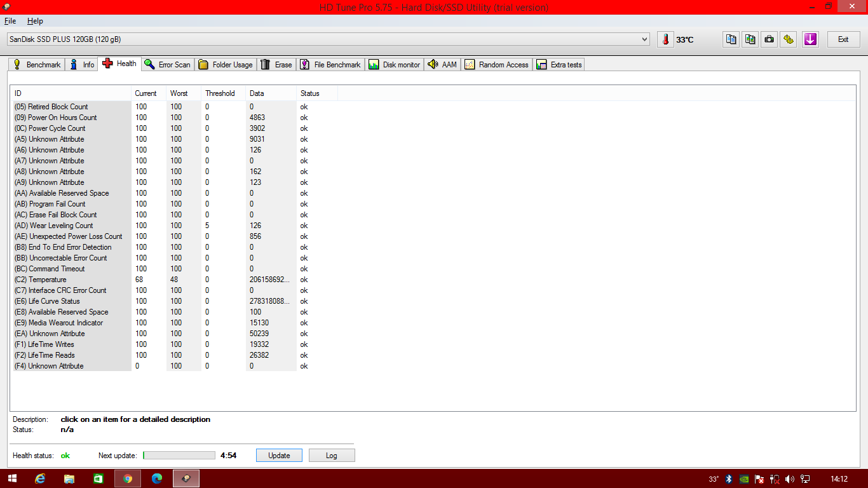Open the AAM tab
This screenshot has width=868, height=488.
pyautogui.click(x=442, y=65)
